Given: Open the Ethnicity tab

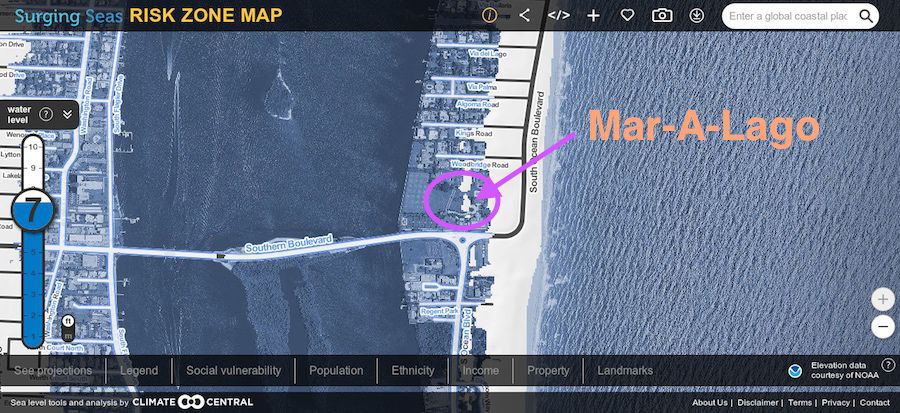Looking at the screenshot, I should click(413, 371).
